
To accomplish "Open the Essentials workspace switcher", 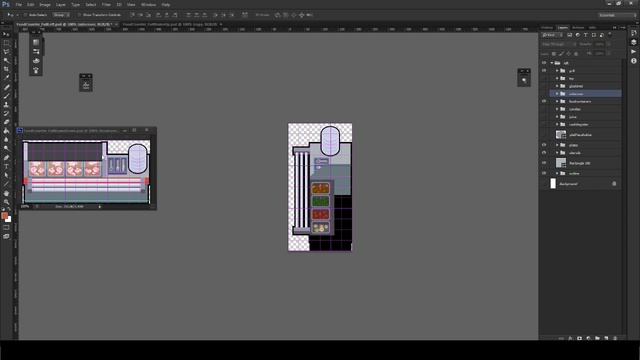I will point(617,15).
